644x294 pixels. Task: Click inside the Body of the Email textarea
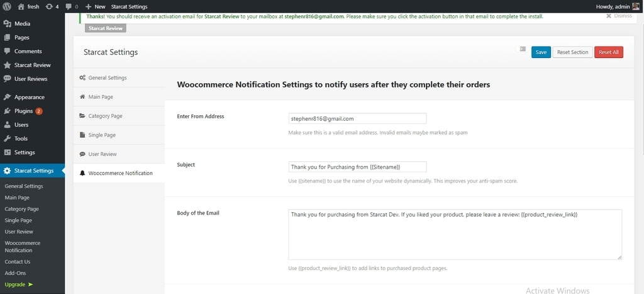(455, 235)
